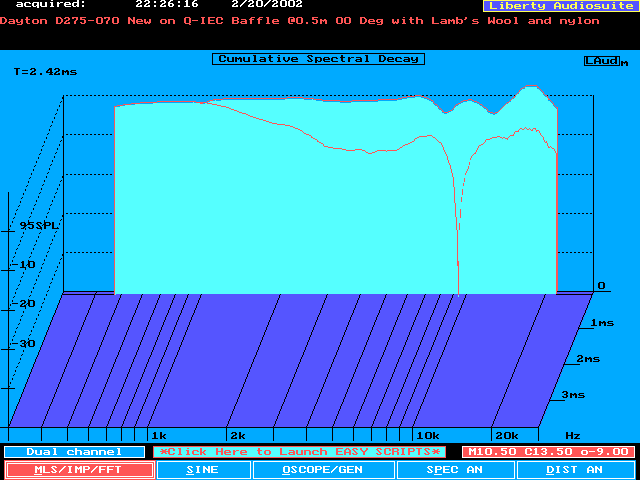Click the 1k frequency label

[x=159, y=436]
